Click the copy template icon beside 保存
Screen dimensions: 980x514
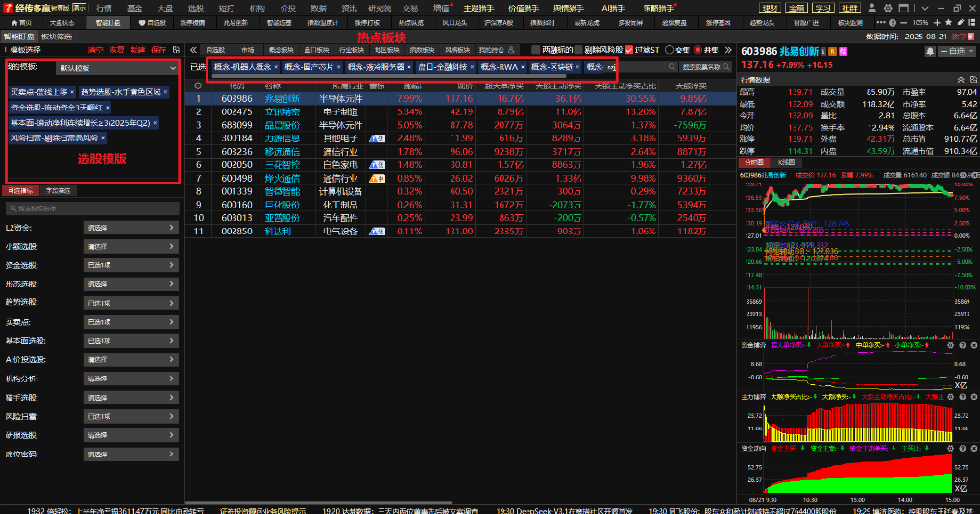coord(176,49)
